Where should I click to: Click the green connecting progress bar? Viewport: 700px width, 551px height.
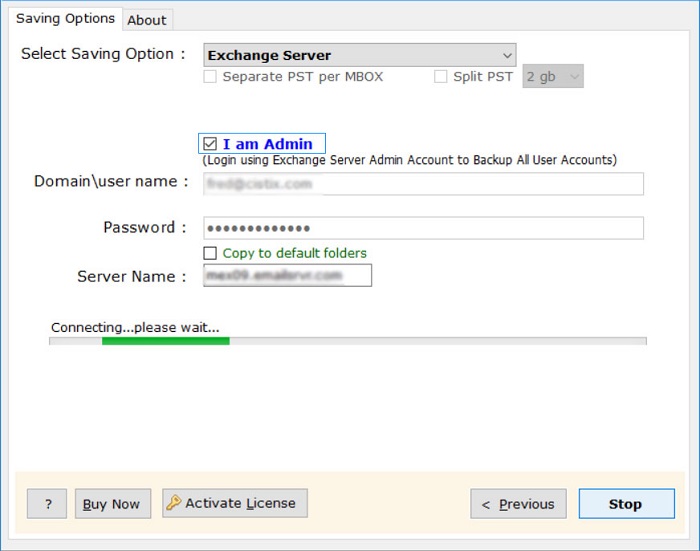tap(347, 341)
